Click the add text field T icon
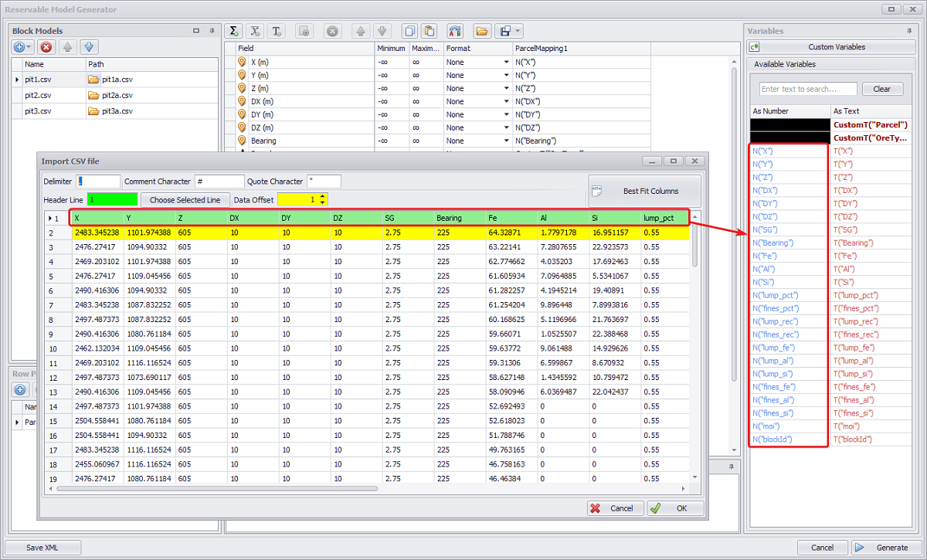 (277, 32)
